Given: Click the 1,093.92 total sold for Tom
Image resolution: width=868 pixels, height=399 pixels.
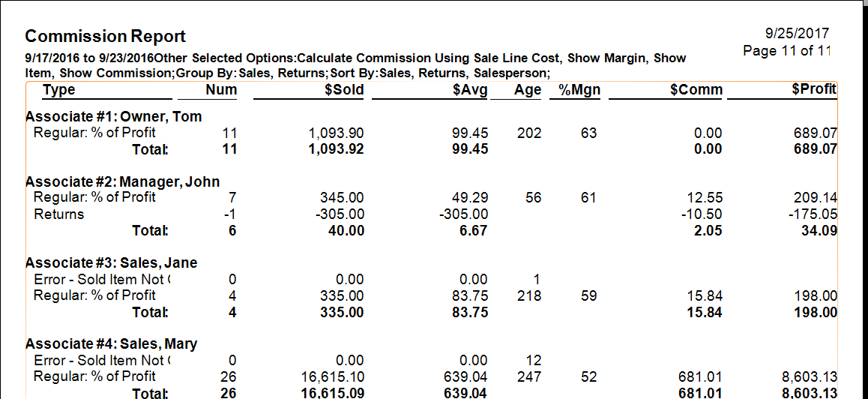Looking at the screenshot, I should click(337, 148).
